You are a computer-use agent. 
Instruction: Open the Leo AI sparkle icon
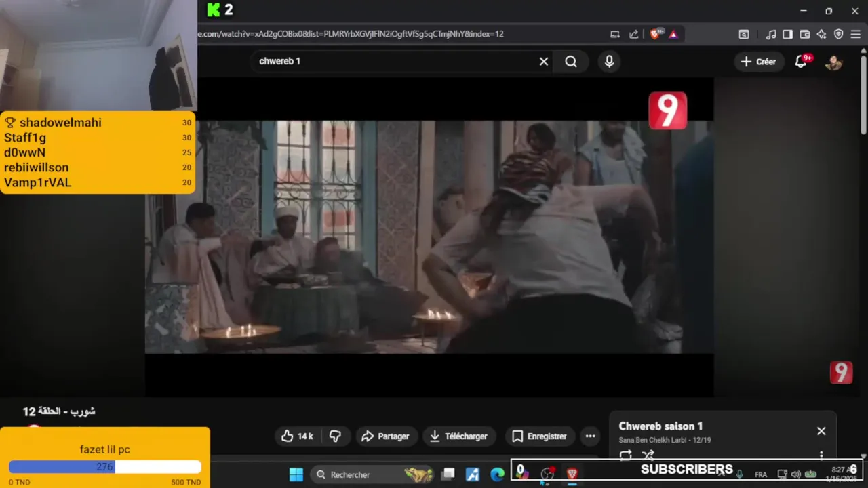point(821,34)
